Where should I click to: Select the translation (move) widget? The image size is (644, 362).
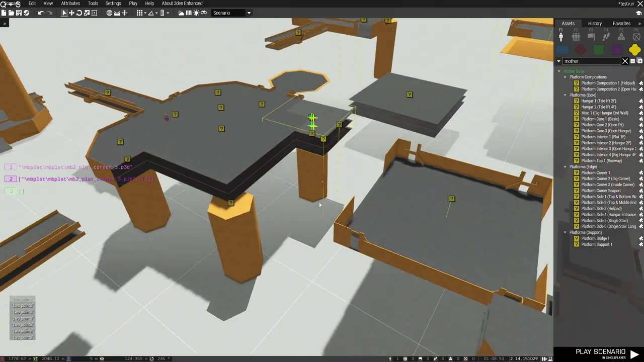[71, 13]
